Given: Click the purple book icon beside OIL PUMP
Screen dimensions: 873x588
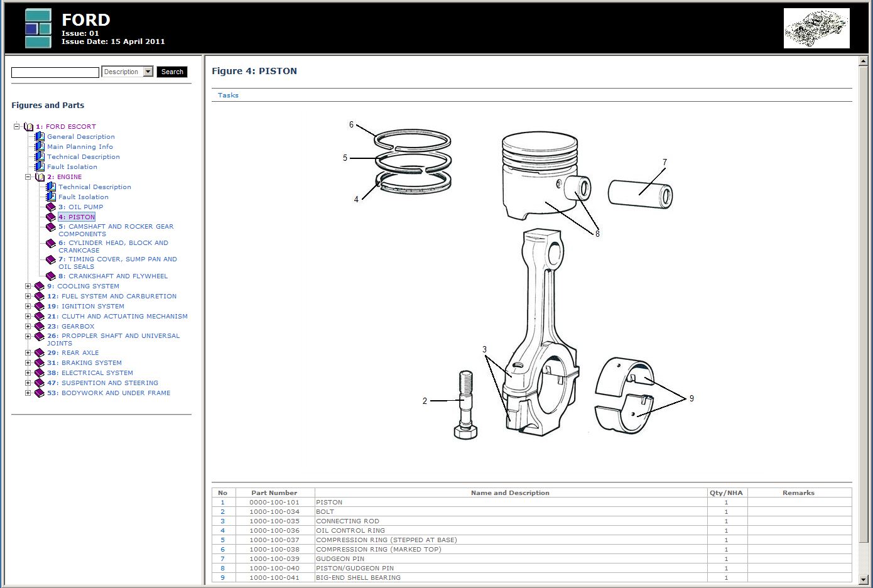Looking at the screenshot, I should click(x=51, y=207).
